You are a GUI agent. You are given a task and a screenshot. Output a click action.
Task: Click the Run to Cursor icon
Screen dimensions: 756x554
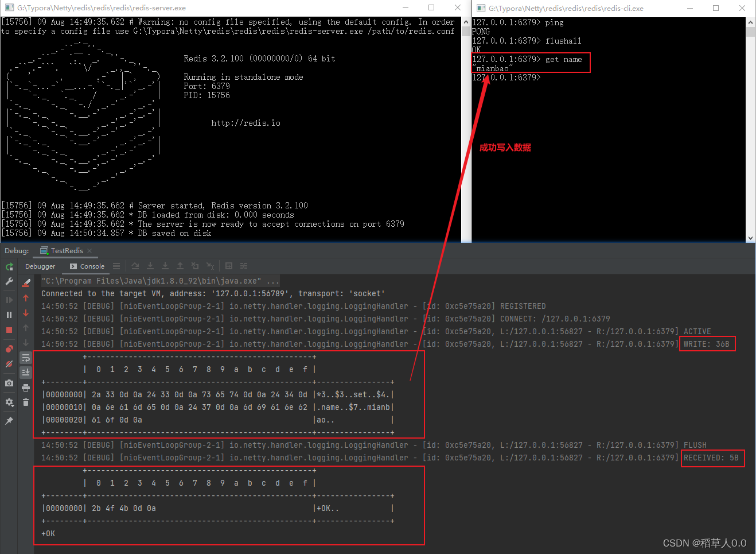210,266
